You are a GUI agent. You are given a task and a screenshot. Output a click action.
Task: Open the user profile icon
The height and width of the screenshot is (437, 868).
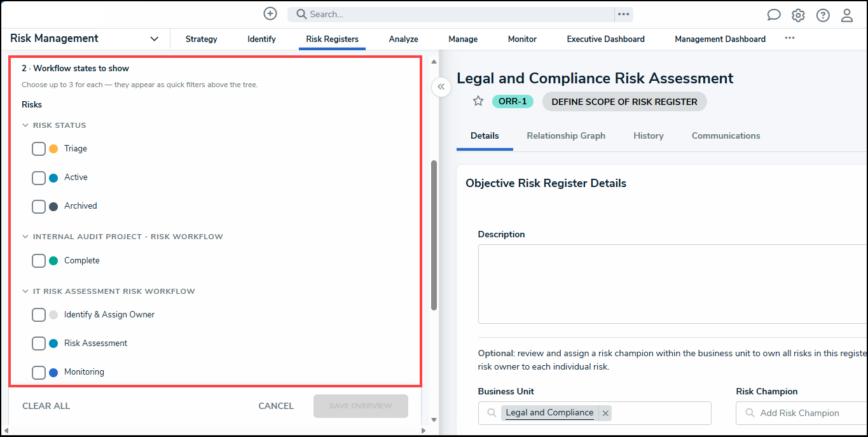coord(847,15)
